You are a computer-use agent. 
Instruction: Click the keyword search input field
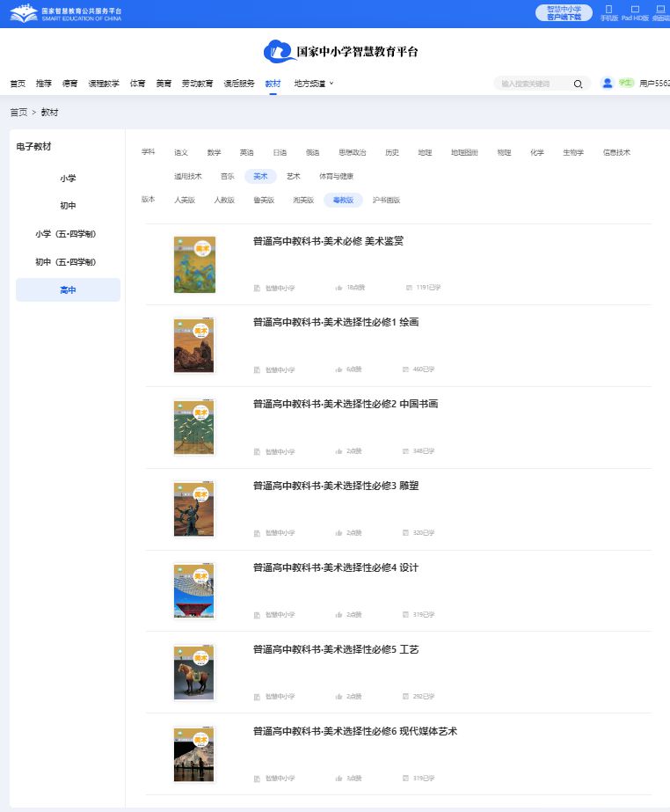click(x=533, y=84)
